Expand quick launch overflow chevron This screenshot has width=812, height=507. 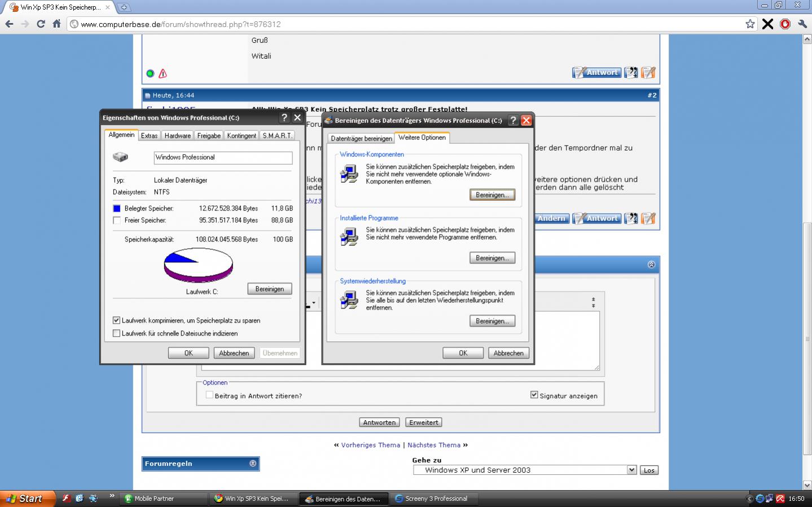point(112,496)
